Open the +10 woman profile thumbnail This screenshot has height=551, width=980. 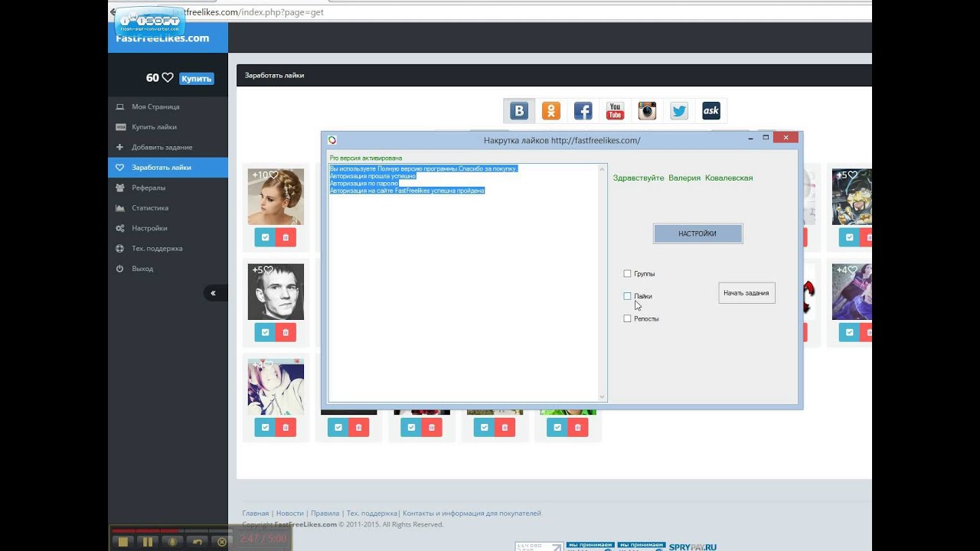pos(276,197)
